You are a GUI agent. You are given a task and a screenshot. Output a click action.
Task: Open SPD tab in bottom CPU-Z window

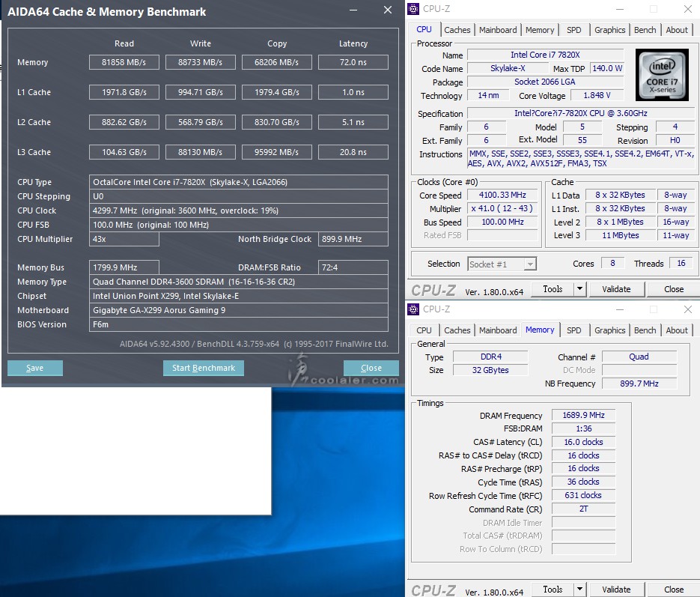[574, 330]
